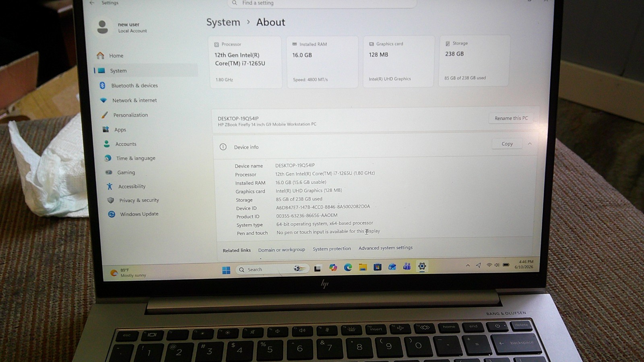Screen dimensions: 644x362
Task: Open Wi-Fi network quick settings
Action: [489, 265]
